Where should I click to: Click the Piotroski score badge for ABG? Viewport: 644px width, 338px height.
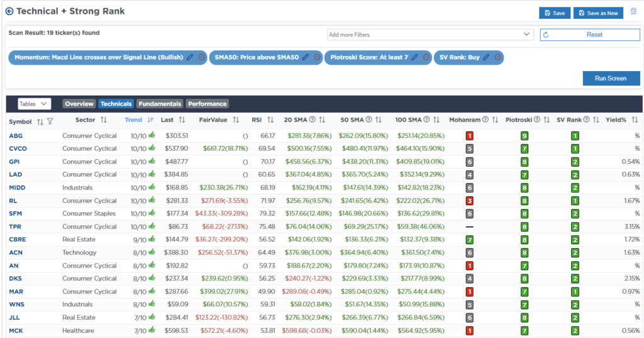(x=524, y=136)
